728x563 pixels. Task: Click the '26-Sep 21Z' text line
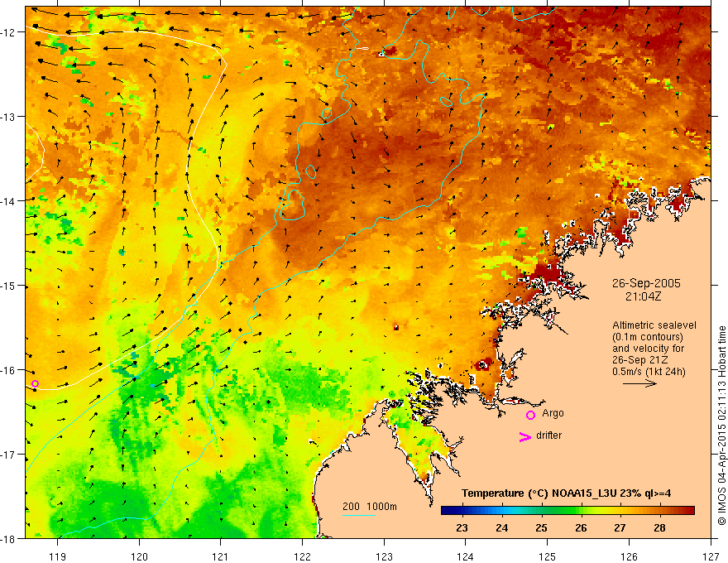[639, 360]
